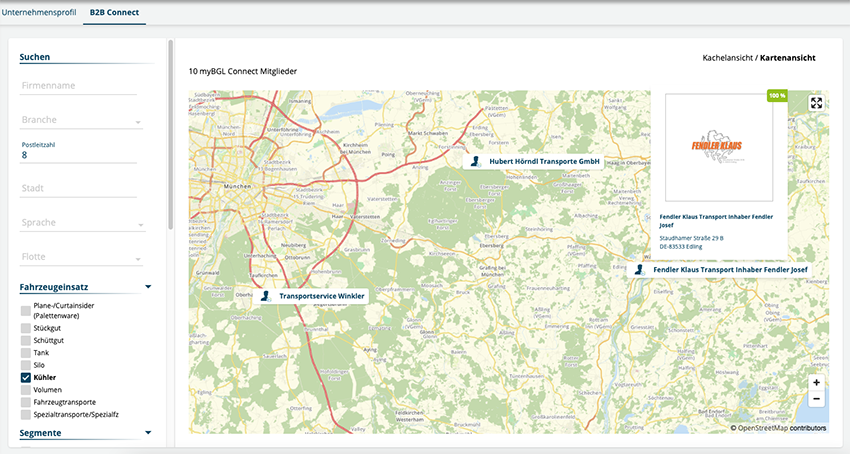This screenshot has width=850, height=454.
Task: Focus the Stadt input field
Action: coord(78,188)
